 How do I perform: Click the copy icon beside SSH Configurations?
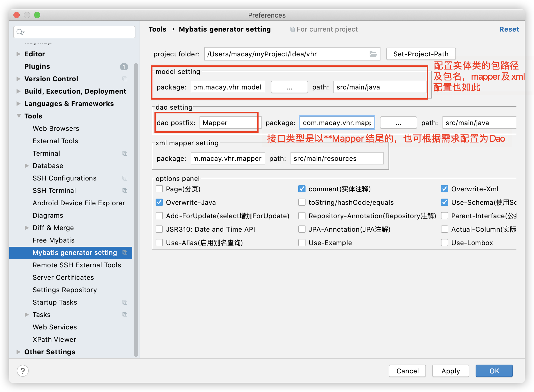[x=125, y=178]
